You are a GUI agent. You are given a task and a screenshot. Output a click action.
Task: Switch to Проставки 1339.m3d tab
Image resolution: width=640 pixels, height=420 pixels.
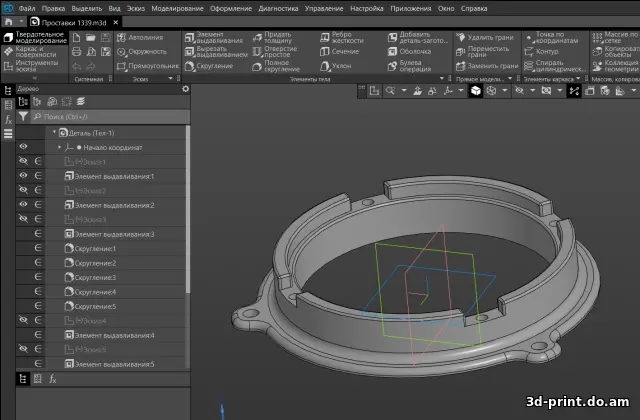point(73,22)
